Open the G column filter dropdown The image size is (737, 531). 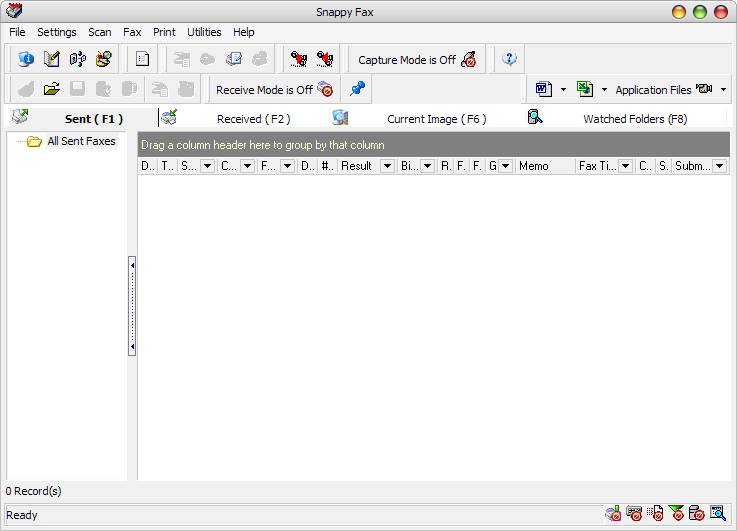coord(505,166)
